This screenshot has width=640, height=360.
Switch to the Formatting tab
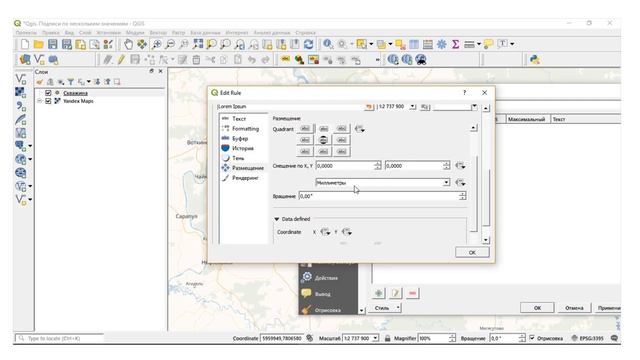click(x=245, y=129)
